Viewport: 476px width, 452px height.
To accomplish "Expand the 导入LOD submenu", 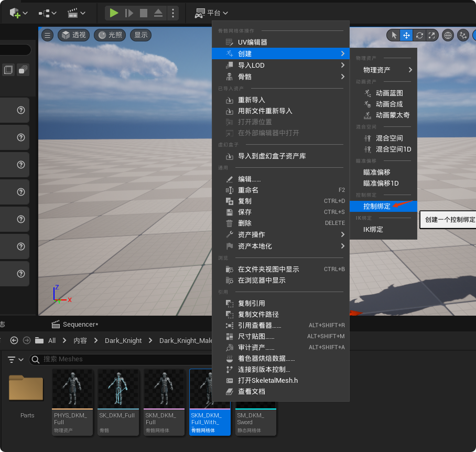I will [280, 65].
